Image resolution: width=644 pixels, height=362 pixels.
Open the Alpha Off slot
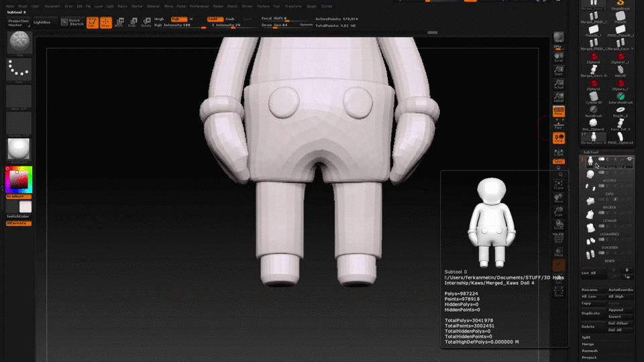pos(19,97)
